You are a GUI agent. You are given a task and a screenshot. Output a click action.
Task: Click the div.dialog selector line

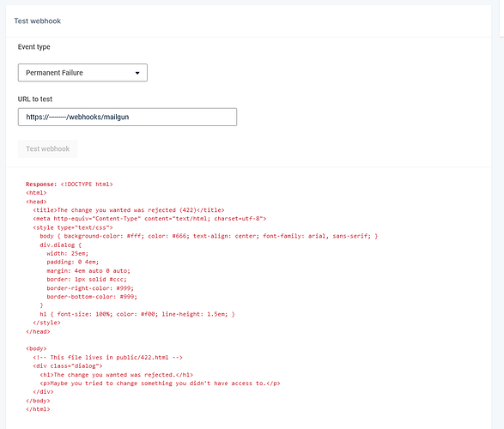point(61,245)
